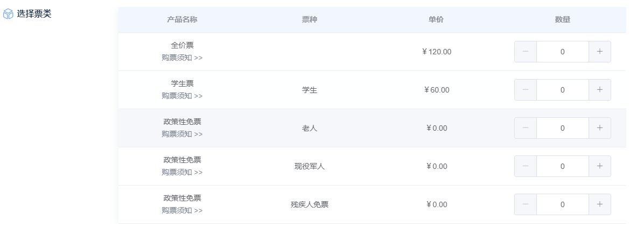This screenshot has height=227, width=644.
Task: Focus the 学生票 quantity input field
Action: 562,90
